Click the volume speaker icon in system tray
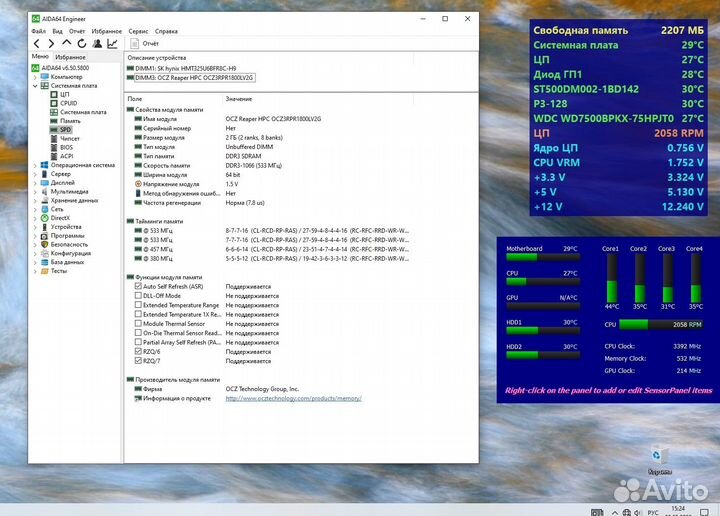This screenshot has width=720, height=516. (x=637, y=512)
